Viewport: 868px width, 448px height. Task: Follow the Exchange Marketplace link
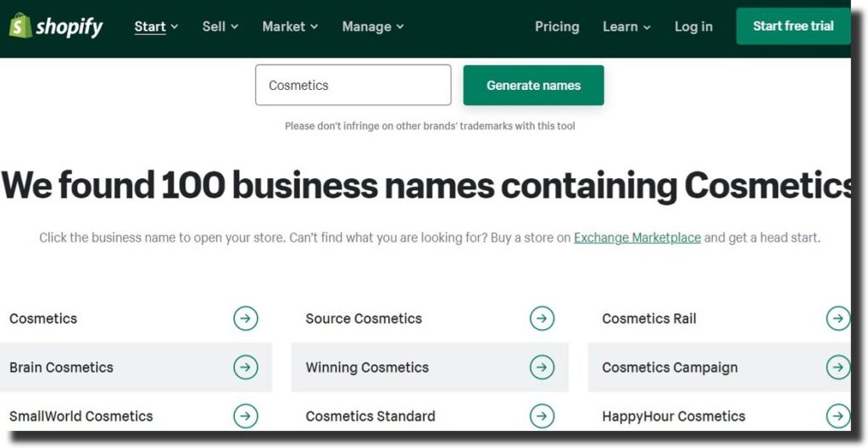637,238
